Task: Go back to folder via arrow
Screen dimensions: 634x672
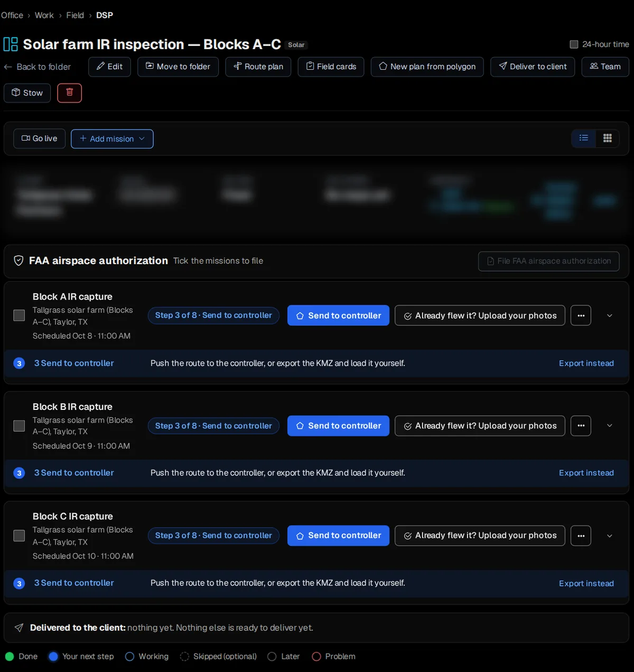Action: coord(37,67)
